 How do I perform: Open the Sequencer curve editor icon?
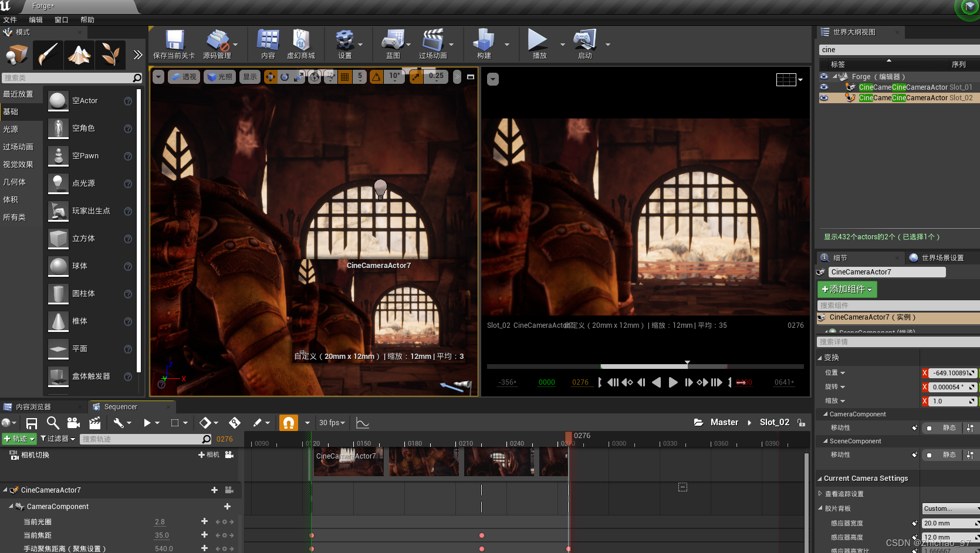363,423
